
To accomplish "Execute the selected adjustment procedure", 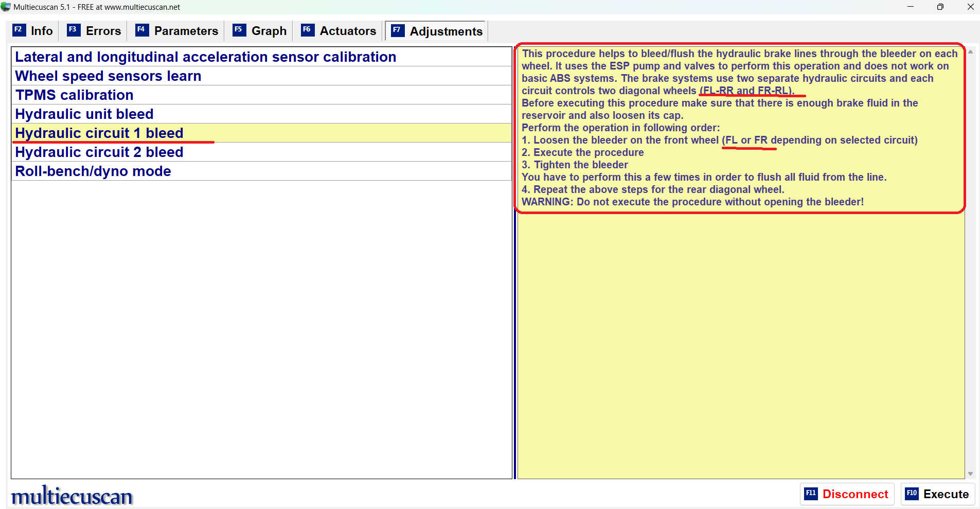I will click(938, 494).
